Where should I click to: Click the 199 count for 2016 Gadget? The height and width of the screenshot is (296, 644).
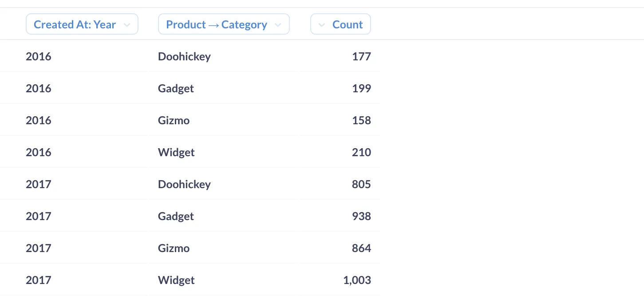(363, 88)
